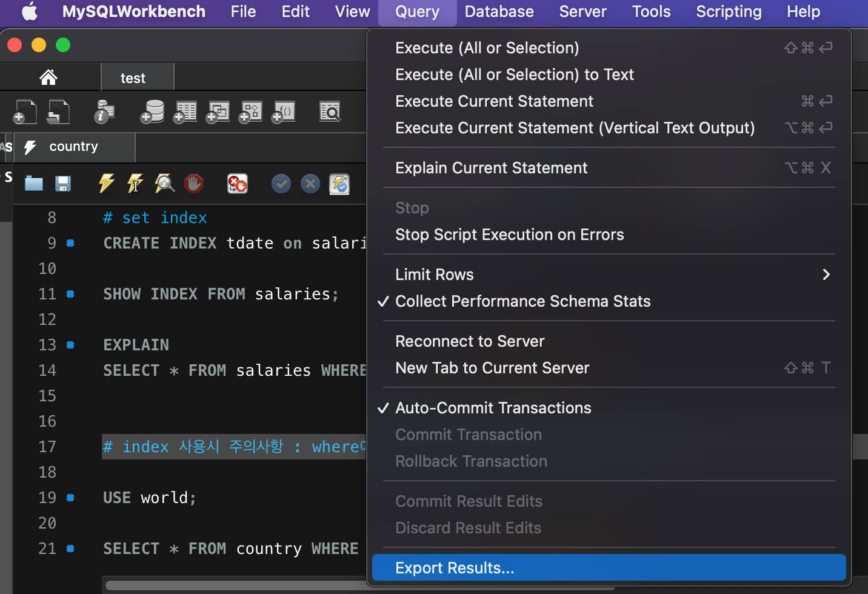Explain statement magnifier lightning icon
The image size is (868, 594).
pos(164,183)
